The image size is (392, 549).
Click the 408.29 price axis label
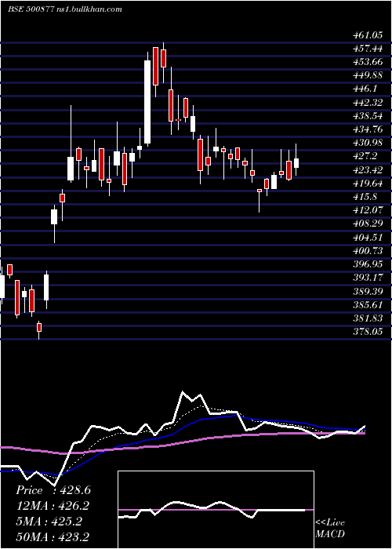pyautogui.click(x=367, y=224)
